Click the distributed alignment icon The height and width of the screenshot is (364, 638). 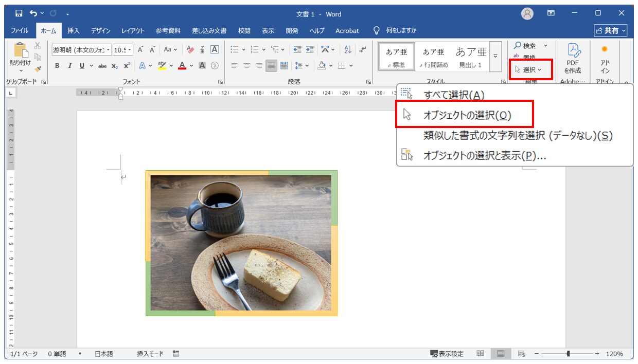(x=283, y=65)
